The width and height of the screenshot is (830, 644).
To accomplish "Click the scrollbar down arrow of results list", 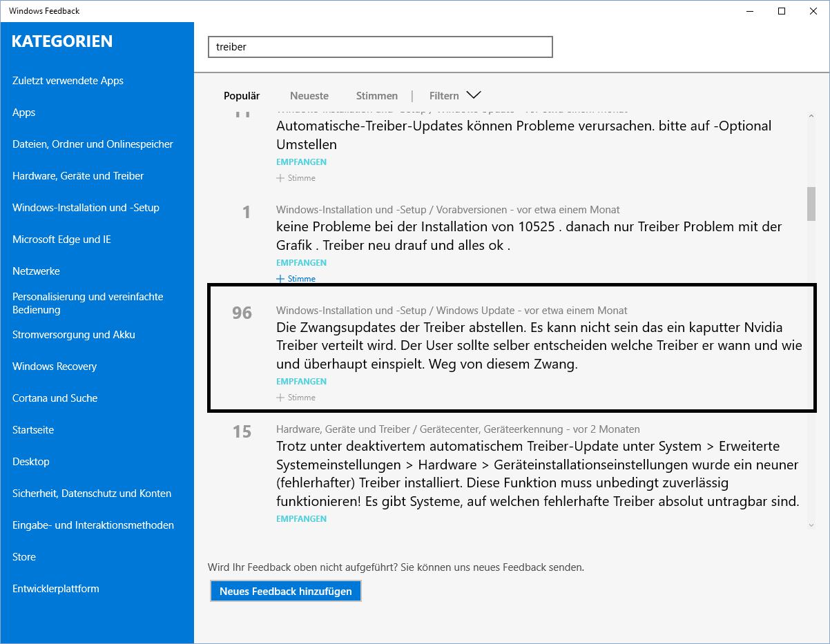I will (811, 525).
